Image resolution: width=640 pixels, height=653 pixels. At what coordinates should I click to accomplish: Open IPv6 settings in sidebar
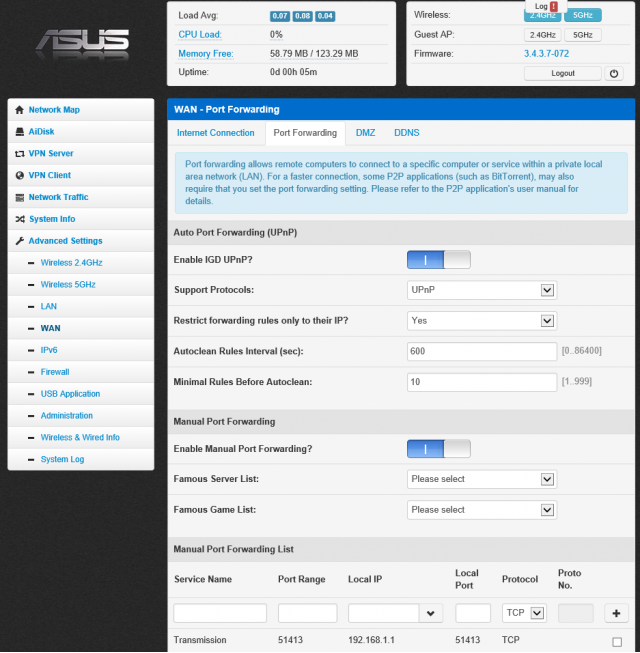pos(49,350)
